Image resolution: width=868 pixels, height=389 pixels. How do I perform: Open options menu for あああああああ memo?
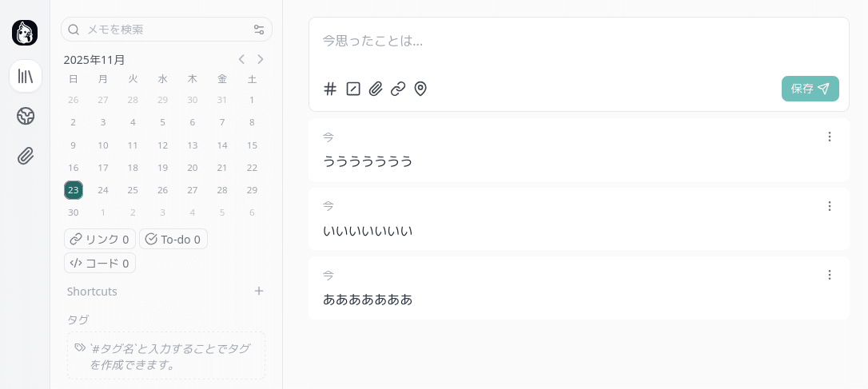(x=829, y=275)
